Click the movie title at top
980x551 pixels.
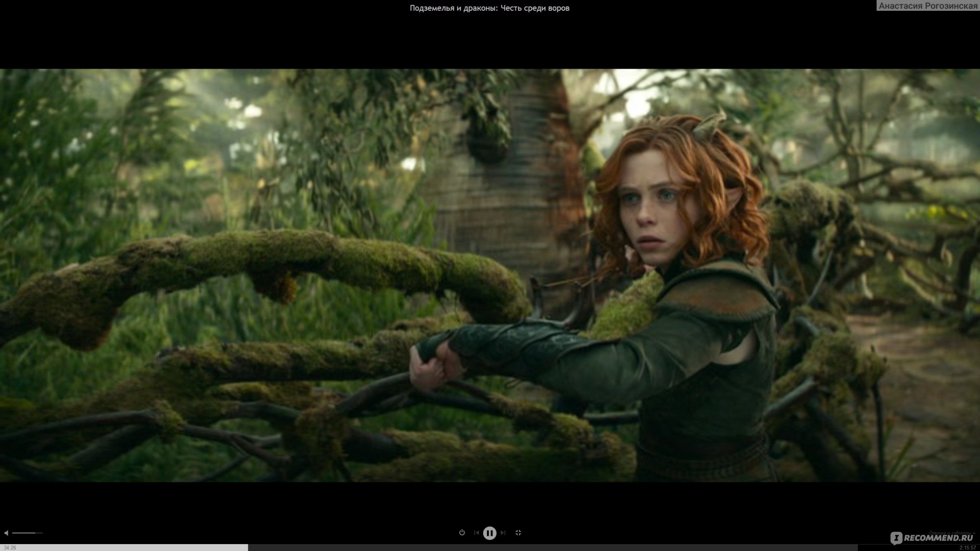click(x=490, y=8)
